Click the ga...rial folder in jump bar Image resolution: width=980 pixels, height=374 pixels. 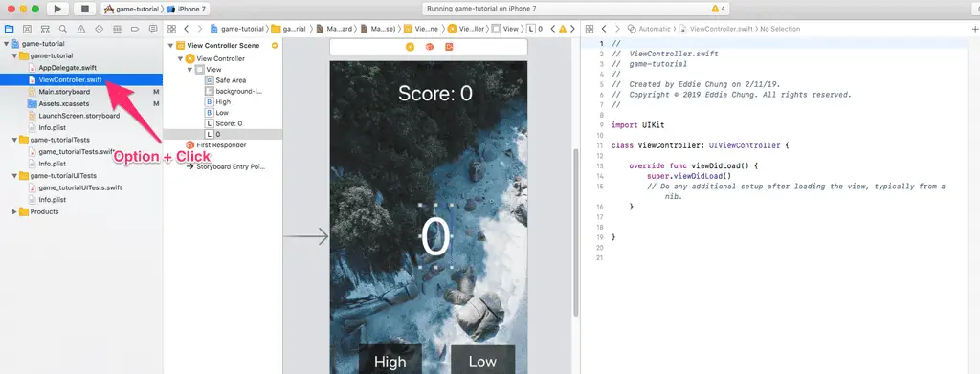[289, 29]
